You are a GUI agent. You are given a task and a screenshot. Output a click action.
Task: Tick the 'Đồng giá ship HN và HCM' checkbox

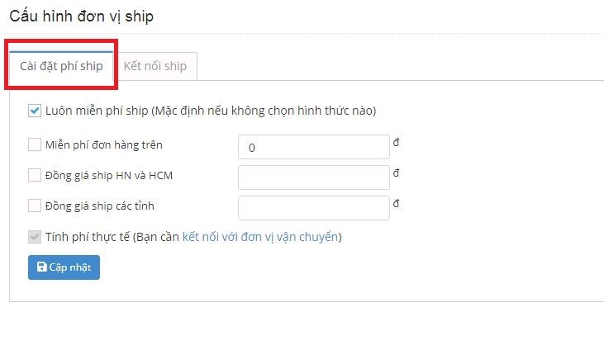click(x=35, y=175)
